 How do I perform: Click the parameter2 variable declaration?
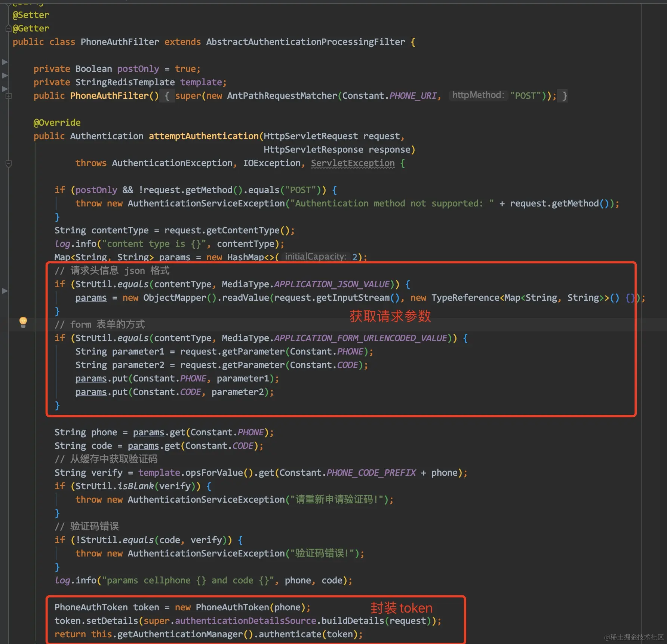click(138, 365)
